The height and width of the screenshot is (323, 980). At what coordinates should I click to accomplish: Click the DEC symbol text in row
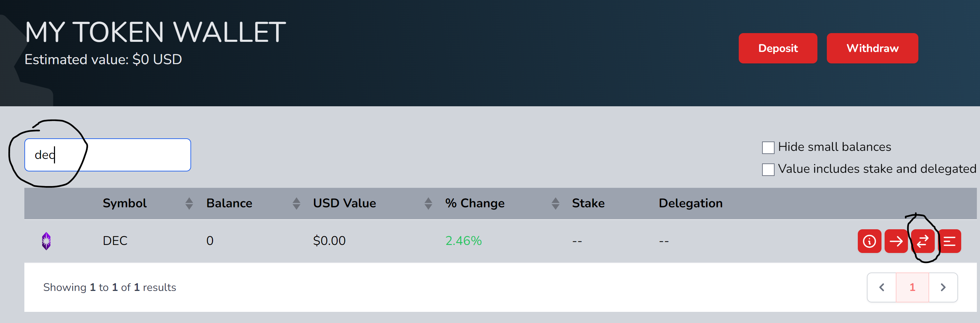point(115,241)
